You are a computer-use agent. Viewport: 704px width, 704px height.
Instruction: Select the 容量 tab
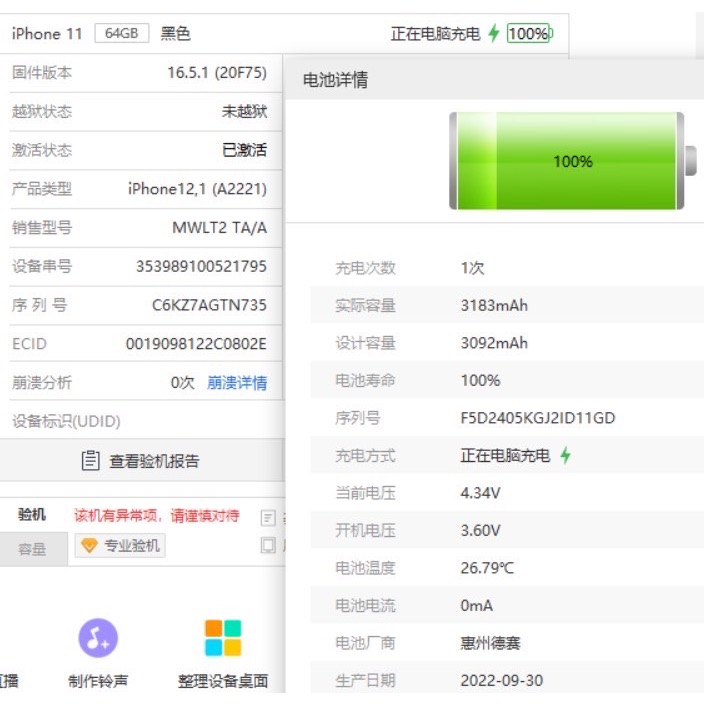[x=32, y=549]
